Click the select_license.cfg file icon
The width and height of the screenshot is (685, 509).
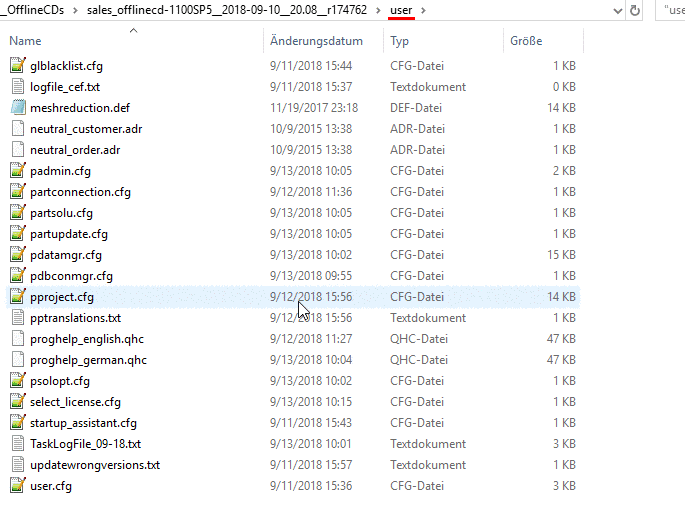coord(17,402)
